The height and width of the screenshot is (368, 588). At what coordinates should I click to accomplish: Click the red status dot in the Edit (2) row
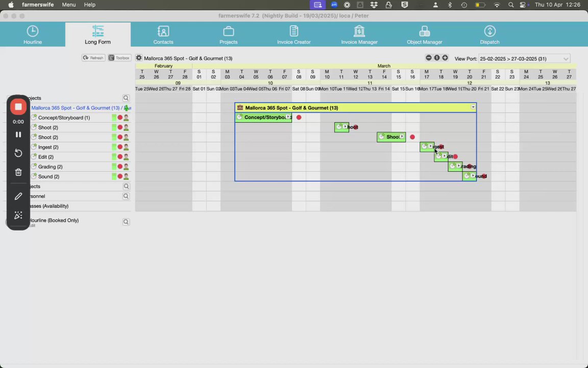[x=120, y=157]
